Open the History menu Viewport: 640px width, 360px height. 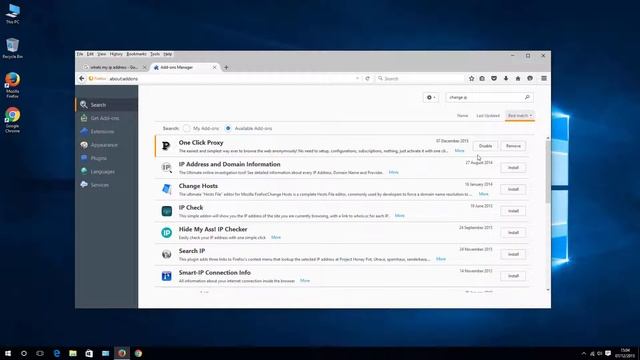click(x=116, y=54)
